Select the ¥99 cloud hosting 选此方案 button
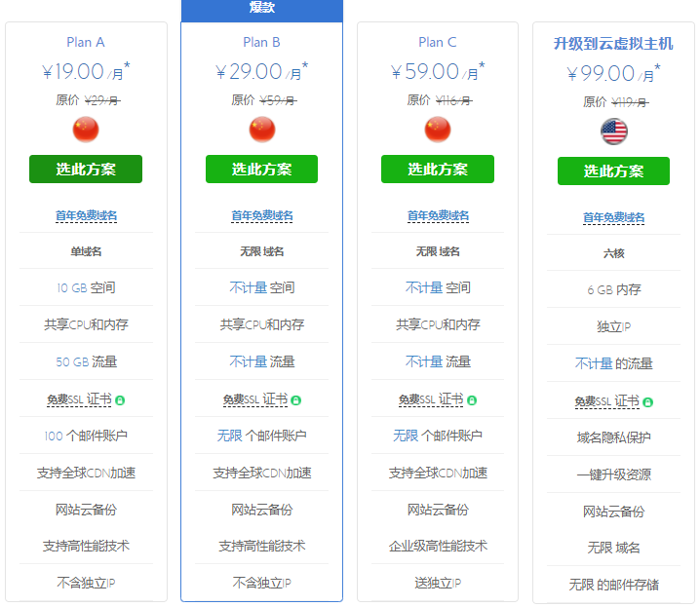The height and width of the screenshot is (607, 700). coord(613,171)
